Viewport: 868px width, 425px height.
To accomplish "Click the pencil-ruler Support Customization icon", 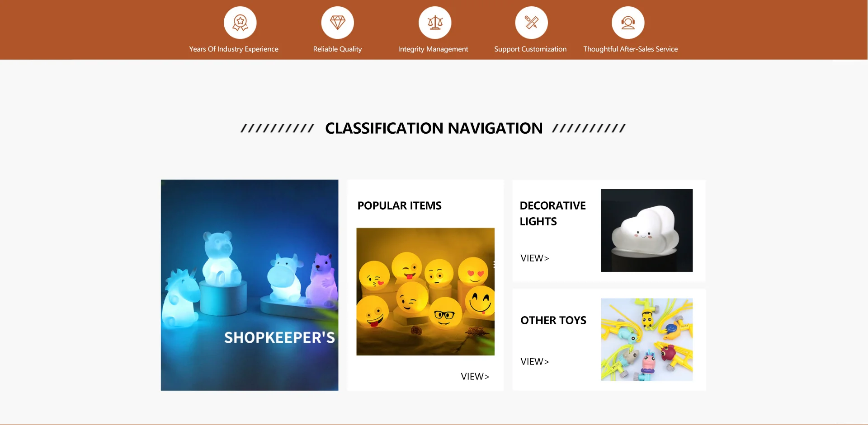I will 532,23.
